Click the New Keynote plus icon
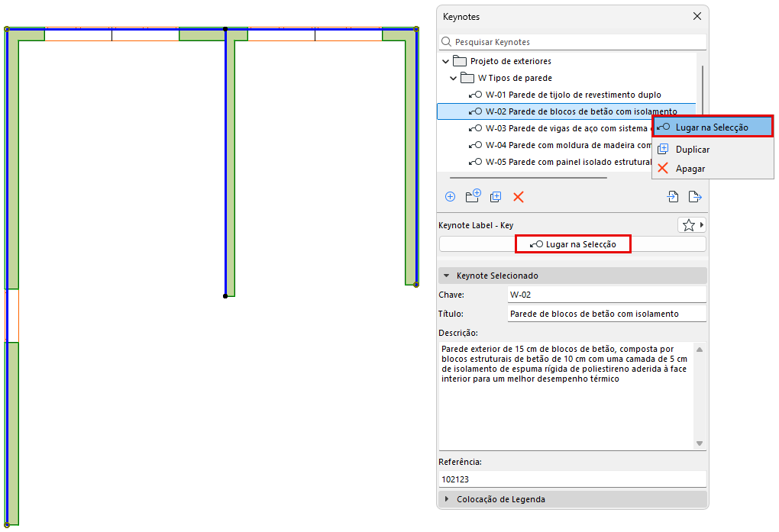The width and height of the screenshot is (779, 532). 450,197
